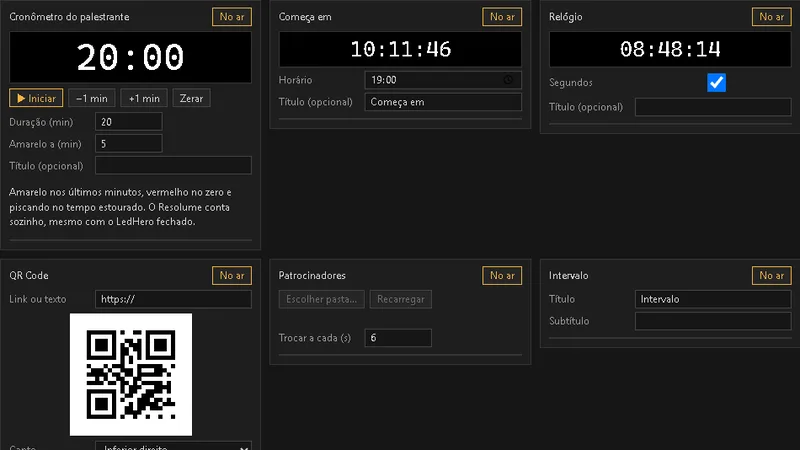Click the QR code preview image
The height and width of the screenshot is (450, 800).
coord(131,374)
